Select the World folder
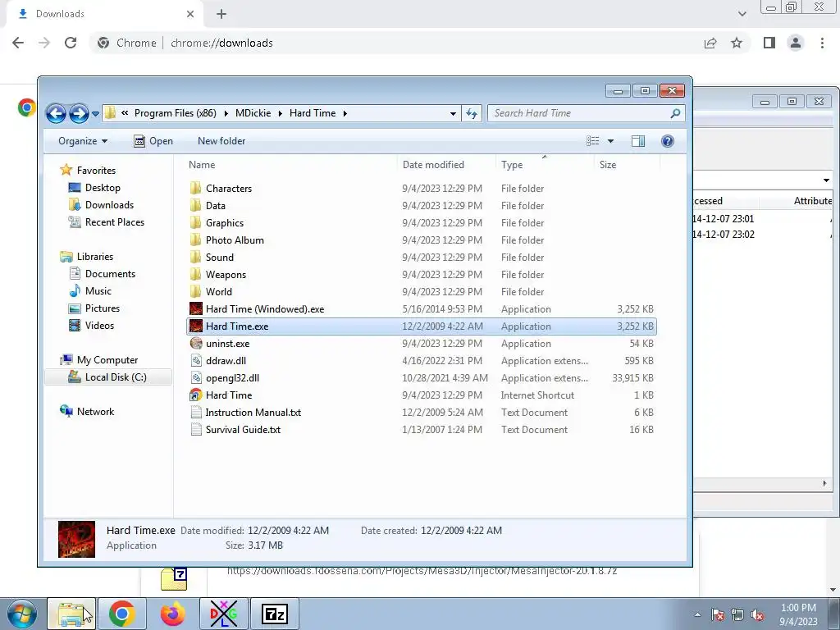Image resolution: width=840 pixels, height=630 pixels. click(x=421, y=291)
